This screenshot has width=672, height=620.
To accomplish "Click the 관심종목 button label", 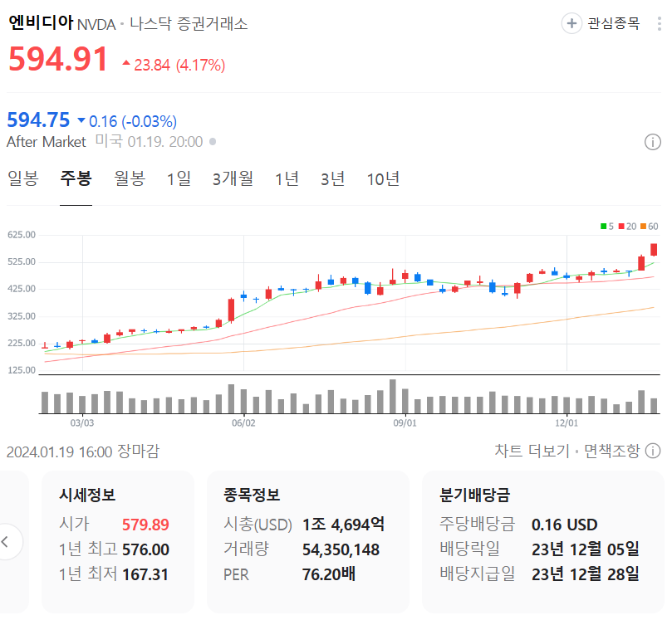I will point(613,23).
